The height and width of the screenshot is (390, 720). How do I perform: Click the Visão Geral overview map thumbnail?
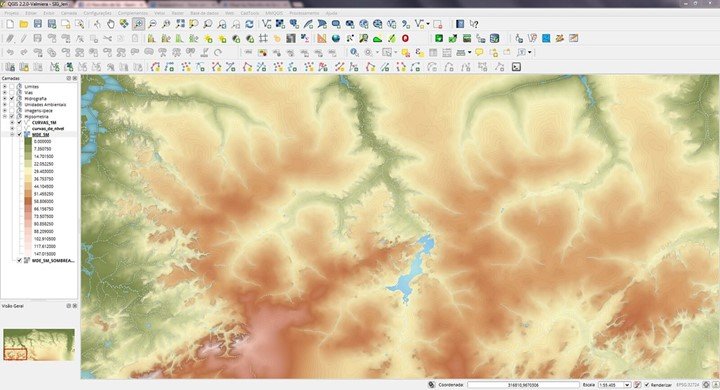(x=39, y=345)
